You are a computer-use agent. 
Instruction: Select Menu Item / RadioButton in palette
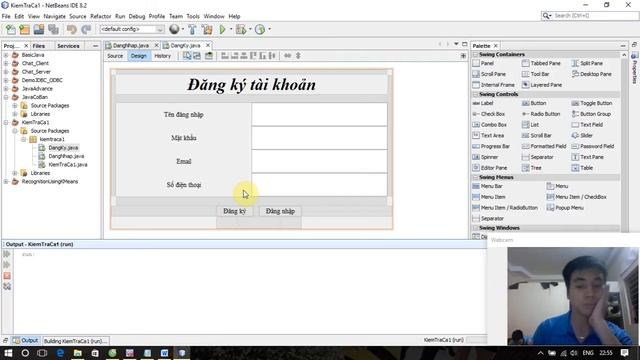pos(505,208)
